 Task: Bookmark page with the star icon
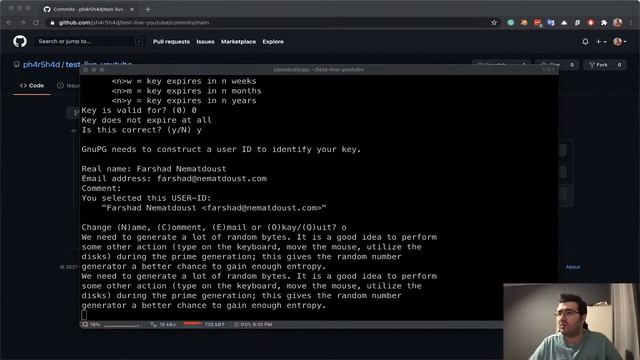(494, 22)
